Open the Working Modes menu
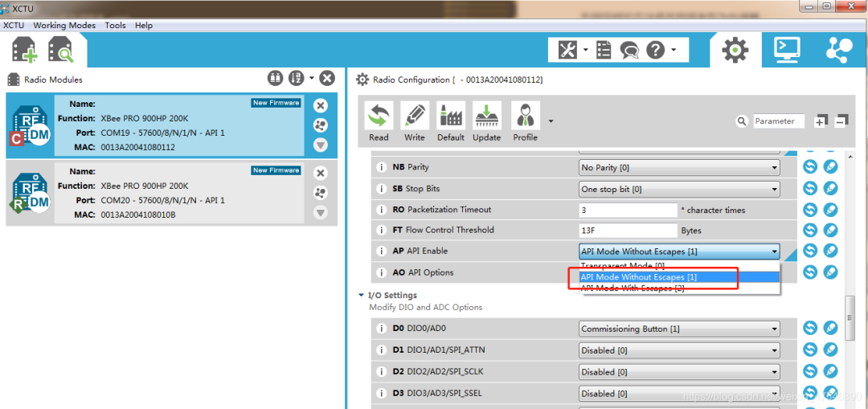This screenshot has width=868, height=409. click(64, 26)
